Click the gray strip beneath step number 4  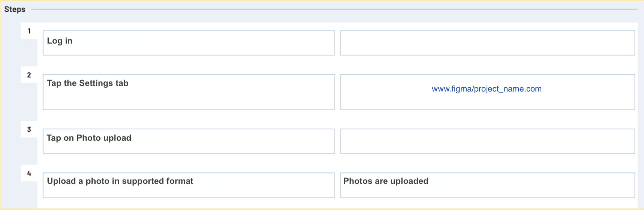point(29,195)
